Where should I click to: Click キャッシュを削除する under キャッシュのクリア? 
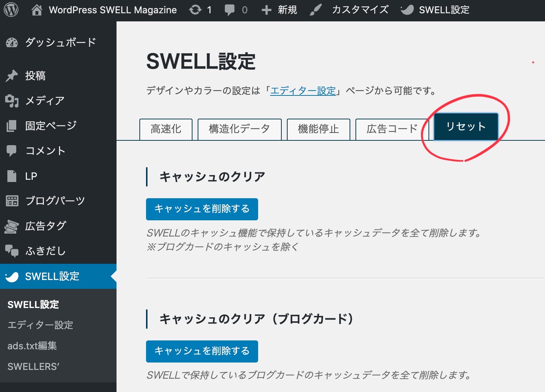coord(202,209)
